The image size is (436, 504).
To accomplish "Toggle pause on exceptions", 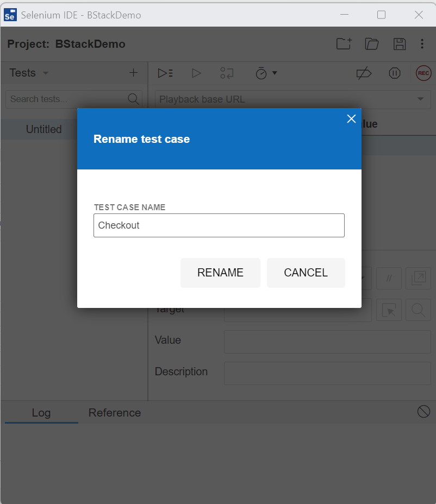I will (x=395, y=73).
